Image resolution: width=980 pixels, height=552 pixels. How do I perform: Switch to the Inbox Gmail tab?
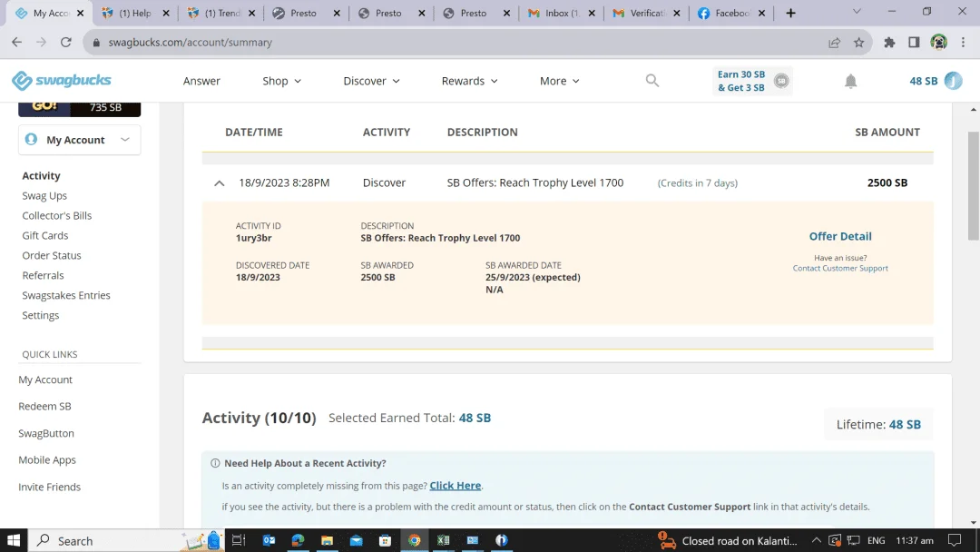(x=561, y=13)
